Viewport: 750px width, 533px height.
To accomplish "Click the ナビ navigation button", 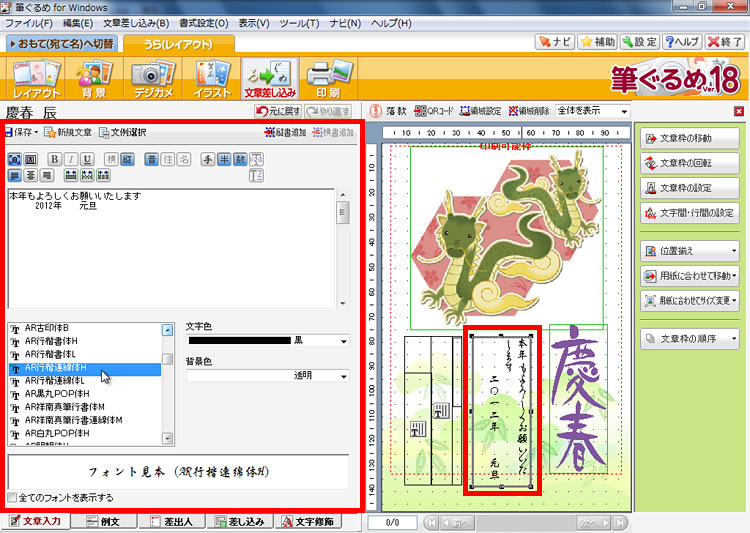I will click(x=555, y=42).
